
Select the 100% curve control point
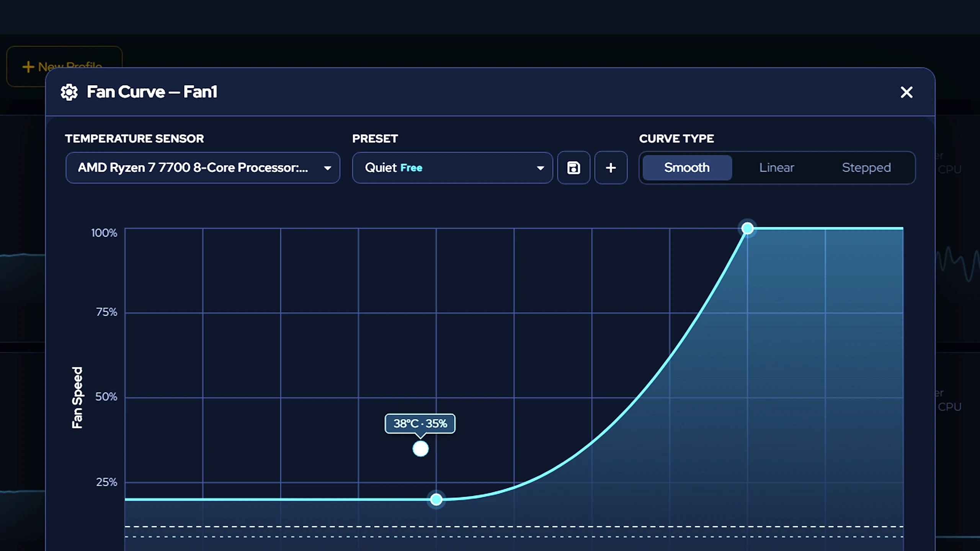pos(747,228)
